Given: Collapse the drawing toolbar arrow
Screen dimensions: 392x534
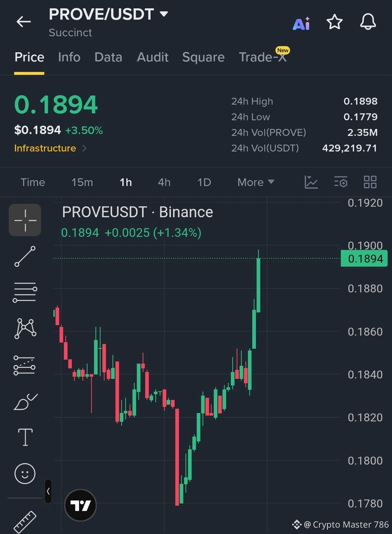Looking at the screenshot, I should click(x=48, y=491).
